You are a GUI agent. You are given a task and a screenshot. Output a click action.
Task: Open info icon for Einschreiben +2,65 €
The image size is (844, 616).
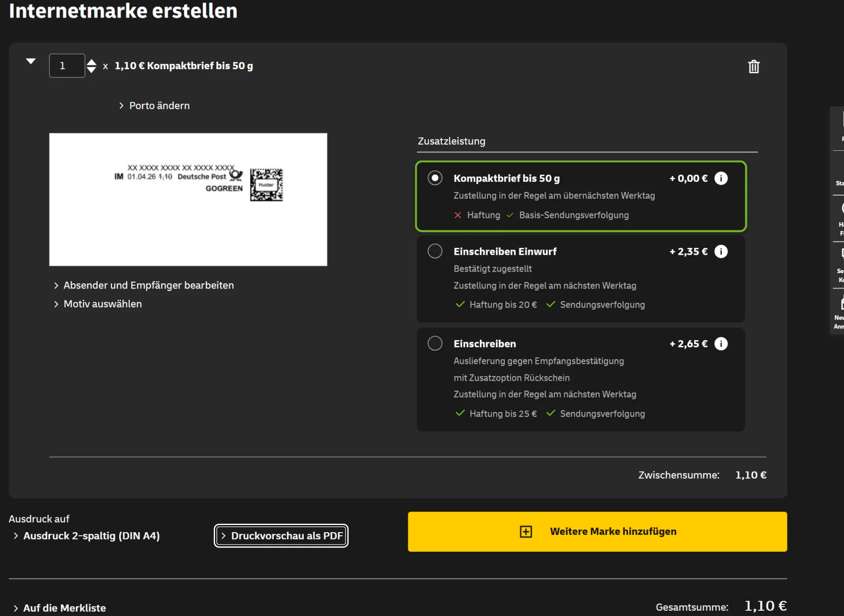click(x=721, y=344)
